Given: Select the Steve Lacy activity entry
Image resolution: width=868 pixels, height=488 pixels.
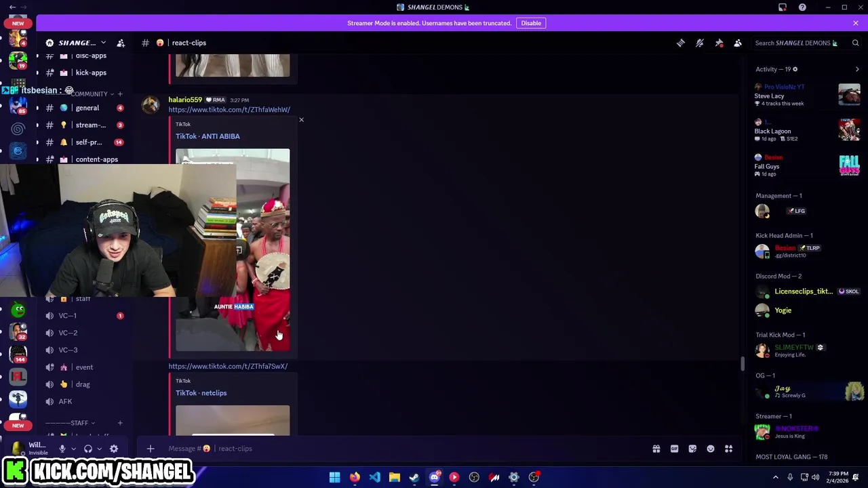Looking at the screenshot, I should [807, 95].
